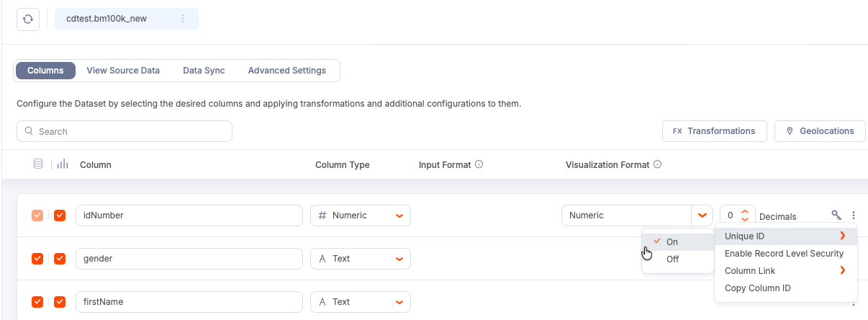Click the search magnifier icon
The image size is (868, 320).
30,131
